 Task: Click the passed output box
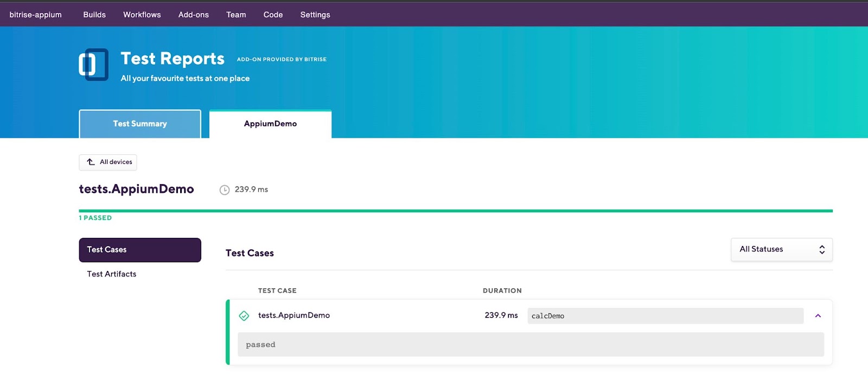coord(531,345)
